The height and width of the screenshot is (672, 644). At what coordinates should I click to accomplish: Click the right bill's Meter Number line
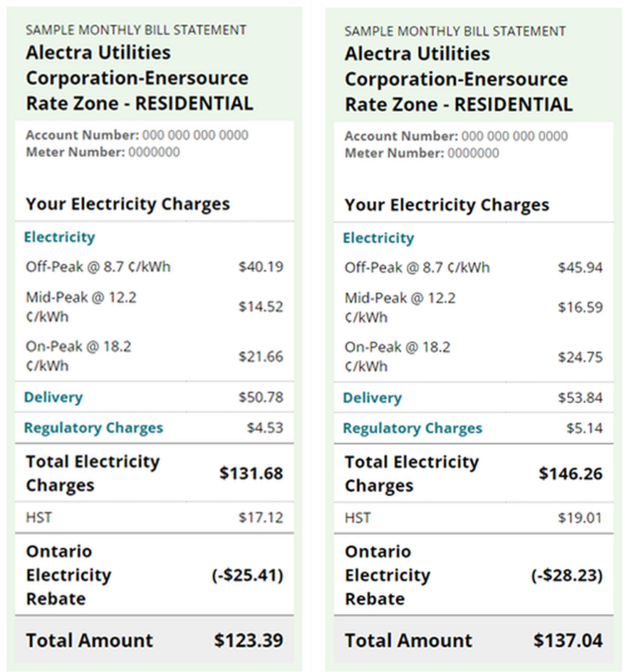[x=422, y=152]
